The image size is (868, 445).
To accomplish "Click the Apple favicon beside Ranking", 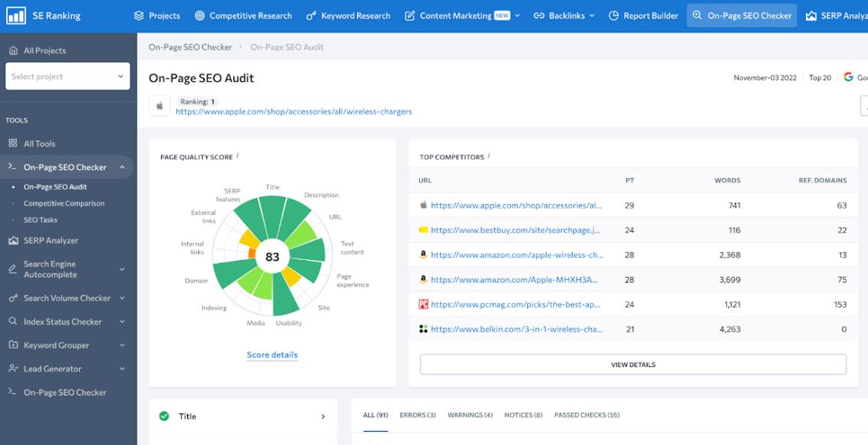I will point(160,106).
